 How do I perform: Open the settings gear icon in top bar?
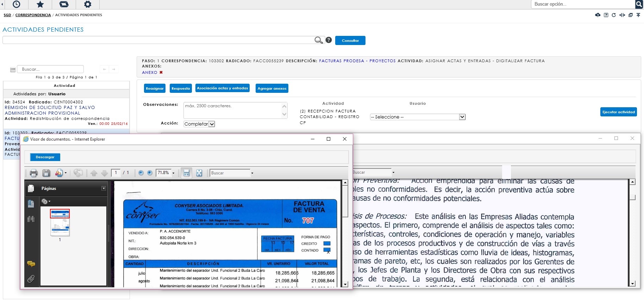click(88, 4)
